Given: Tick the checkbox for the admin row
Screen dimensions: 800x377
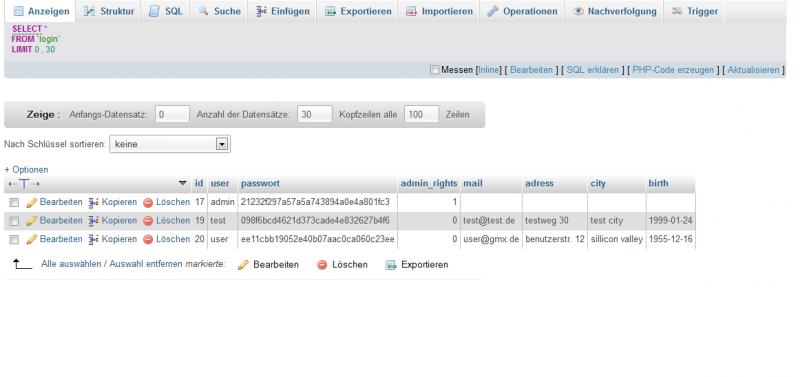Looking at the screenshot, I should point(14,203).
